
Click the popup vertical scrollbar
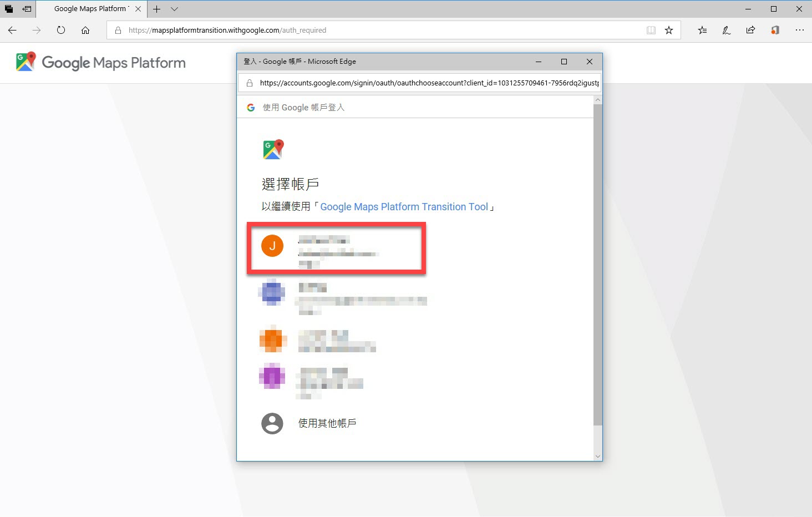[598, 265]
